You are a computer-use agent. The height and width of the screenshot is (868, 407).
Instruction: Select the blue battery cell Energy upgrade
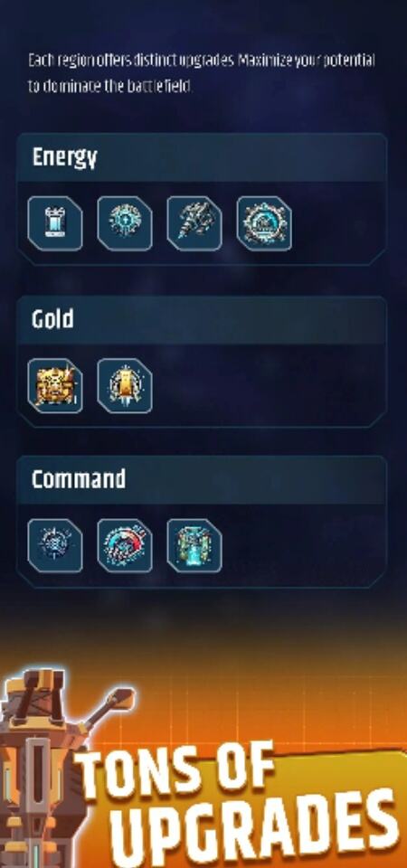click(55, 223)
